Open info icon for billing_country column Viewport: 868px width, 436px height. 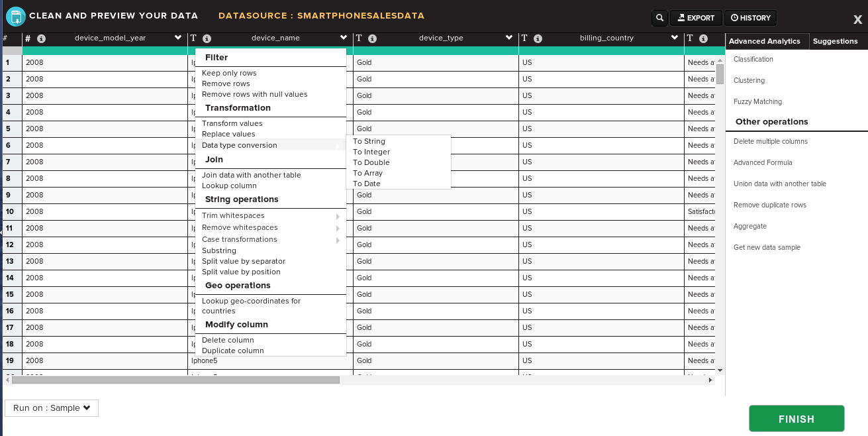coord(538,38)
